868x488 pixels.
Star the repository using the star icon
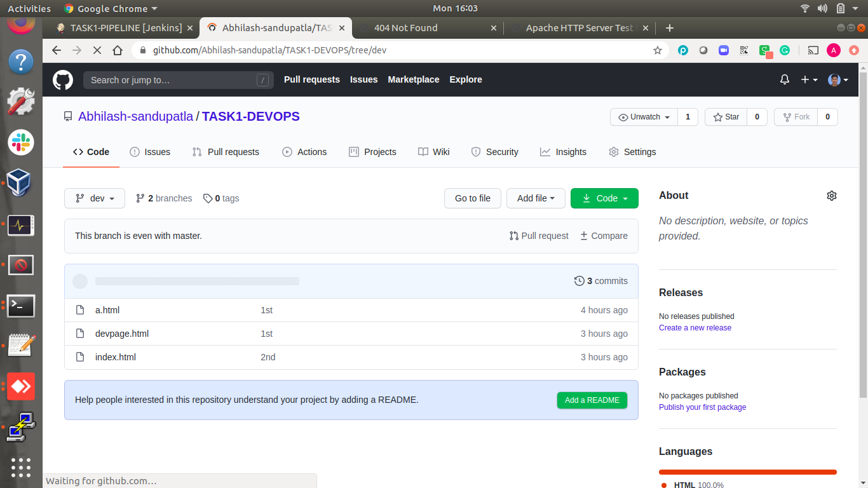coord(717,117)
